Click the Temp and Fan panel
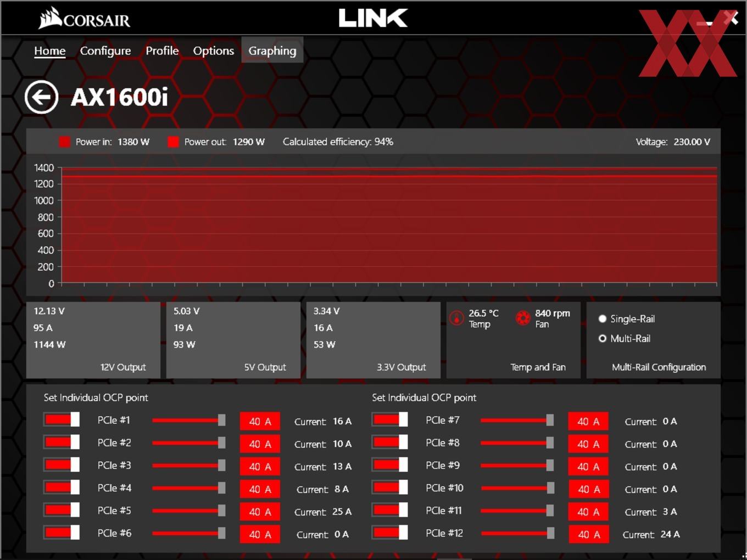Image resolution: width=747 pixels, height=560 pixels. 514,340
